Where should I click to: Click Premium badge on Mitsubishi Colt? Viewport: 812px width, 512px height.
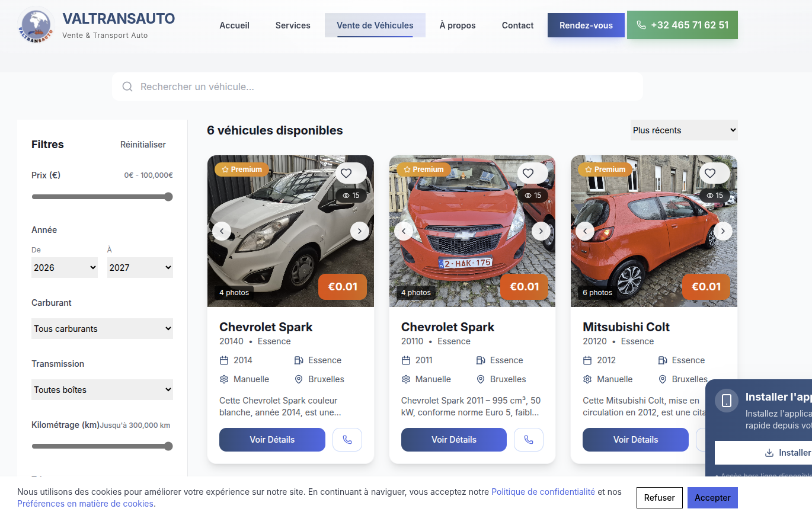point(605,169)
